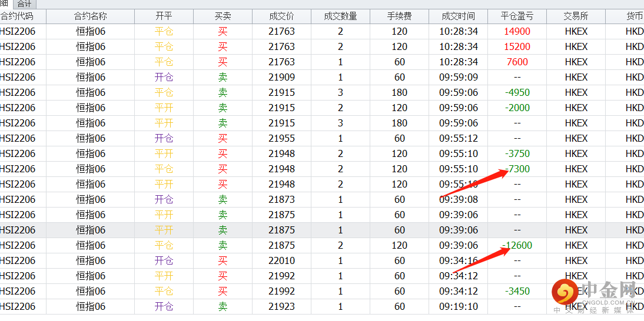The height and width of the screenshot is (321, 644).
Task: Click the time cell 09:55:12
Action: [459, 139]
